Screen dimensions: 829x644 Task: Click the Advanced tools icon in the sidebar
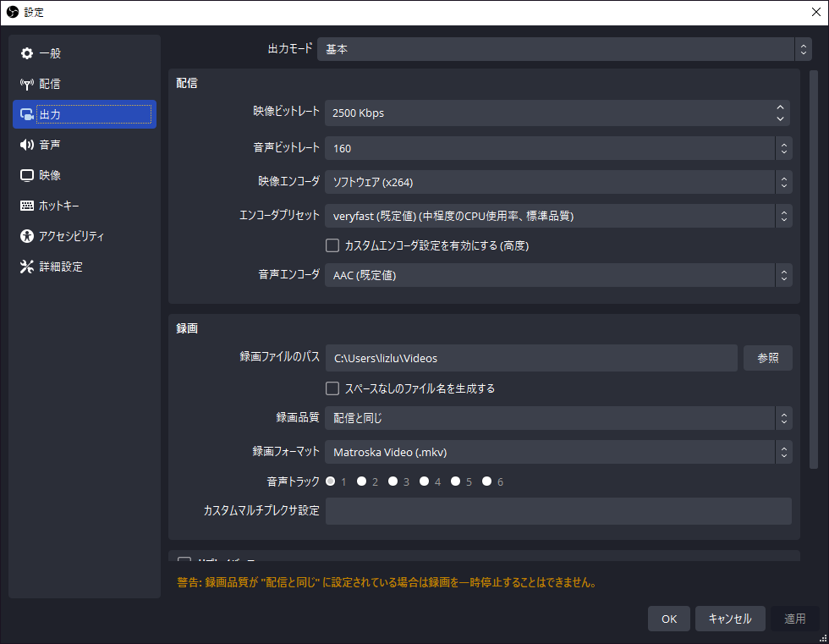(x=26, y=267)
